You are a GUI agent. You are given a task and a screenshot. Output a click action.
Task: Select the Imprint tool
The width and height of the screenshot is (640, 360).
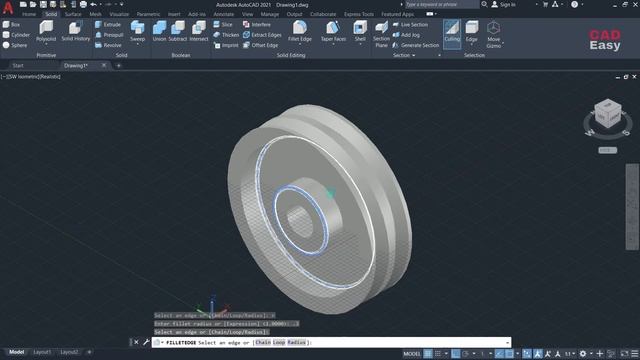[226, 45]
